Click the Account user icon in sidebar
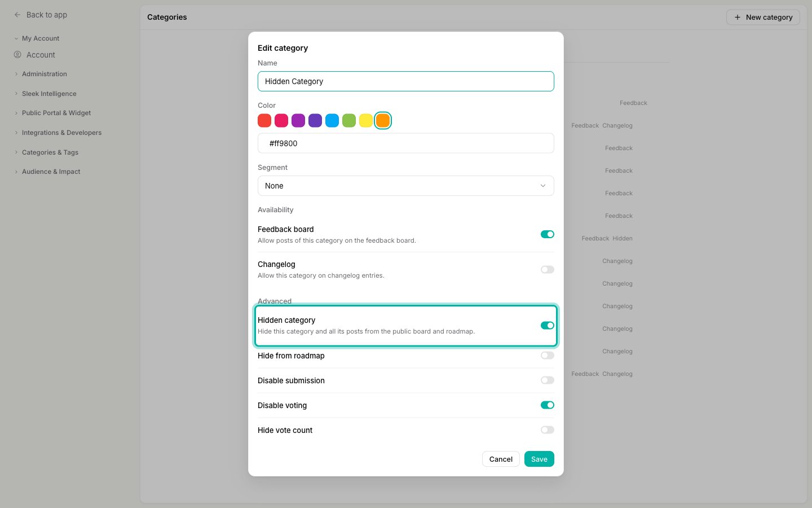 (17, 55)
